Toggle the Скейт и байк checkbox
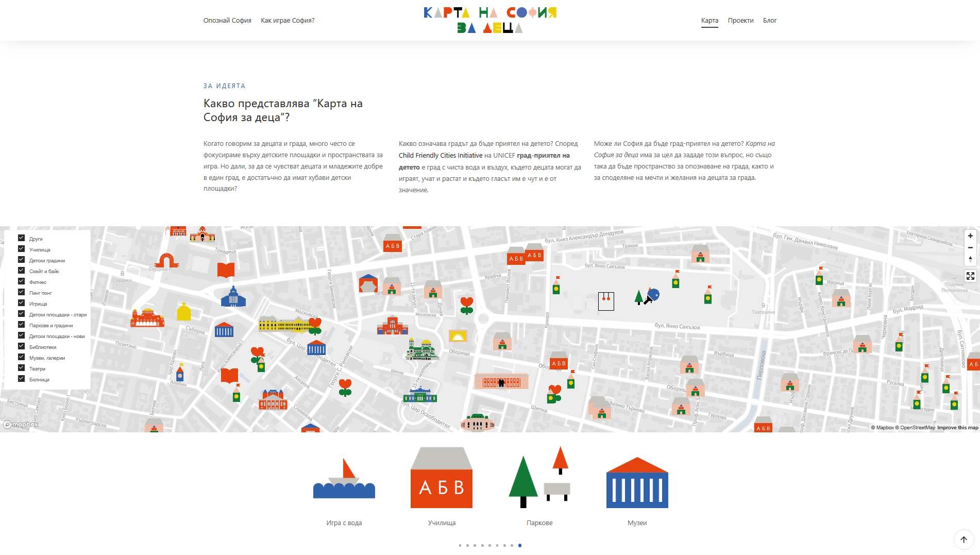Screen dimensions: 980x555 coord(21,271)
